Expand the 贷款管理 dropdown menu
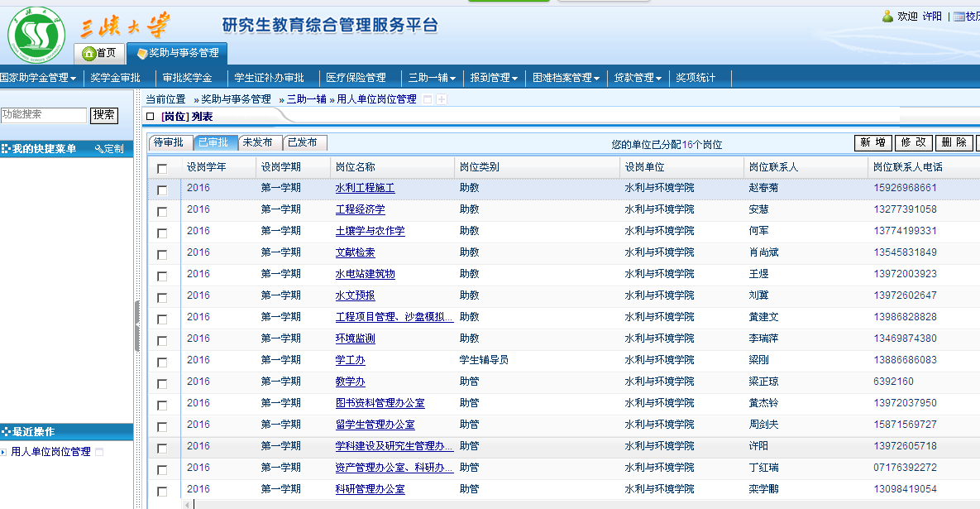980x509 pixels. [637, 78]
